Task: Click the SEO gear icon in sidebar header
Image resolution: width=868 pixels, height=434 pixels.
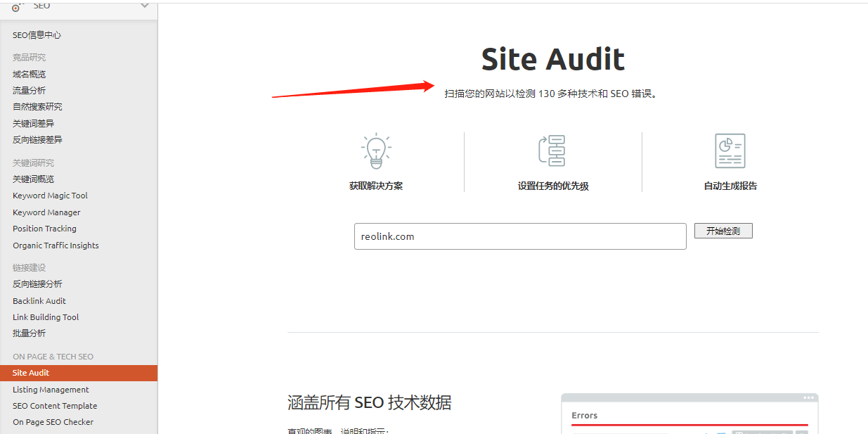Action: click(x=16, y=6)
